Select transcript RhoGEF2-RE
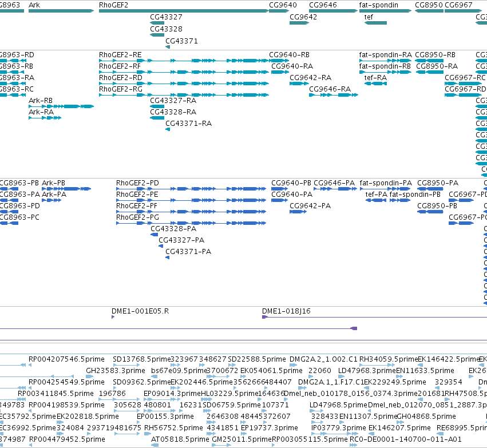Screen dimensions: 487x448 tap(184, 61)
